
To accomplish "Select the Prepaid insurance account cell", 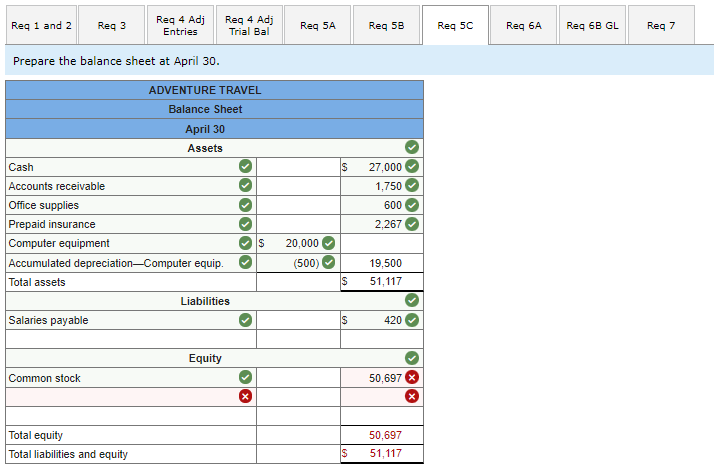I will 131,224.
